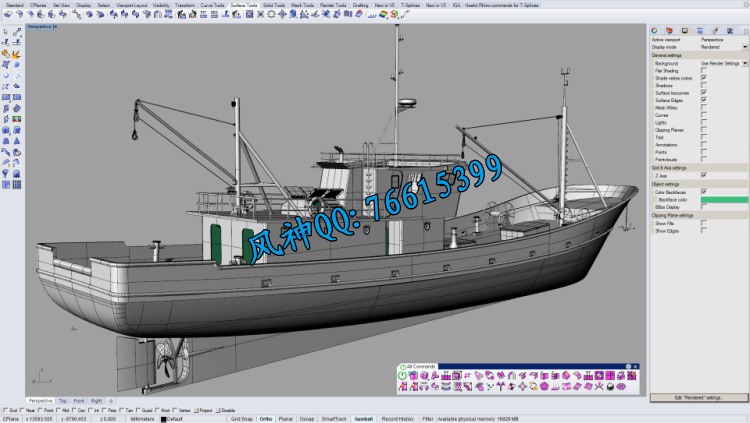Viewport: 750px width, 423px height.
Task: Switch to the Standard toolbar tab
Action: click(x=14, y=5)
